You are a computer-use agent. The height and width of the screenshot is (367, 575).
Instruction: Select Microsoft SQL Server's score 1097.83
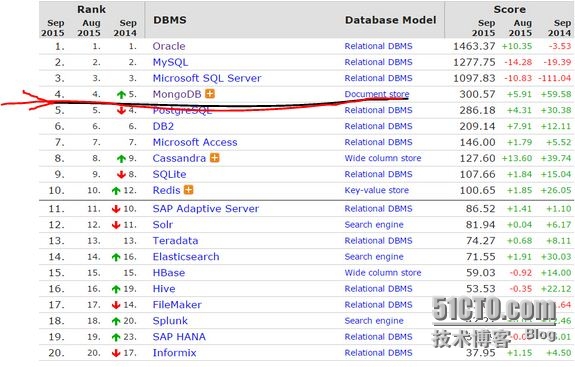coord(474,78)
